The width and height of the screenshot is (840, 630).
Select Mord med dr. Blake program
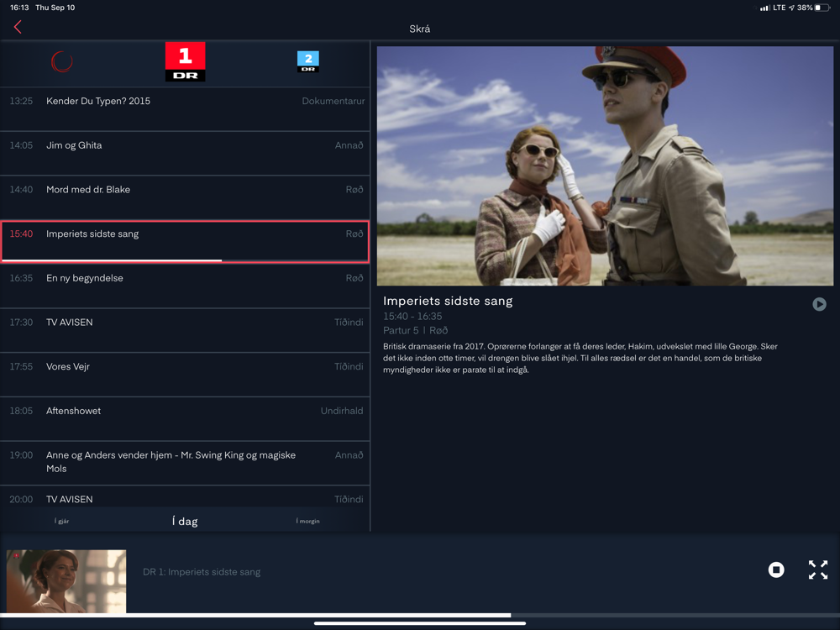185,197
